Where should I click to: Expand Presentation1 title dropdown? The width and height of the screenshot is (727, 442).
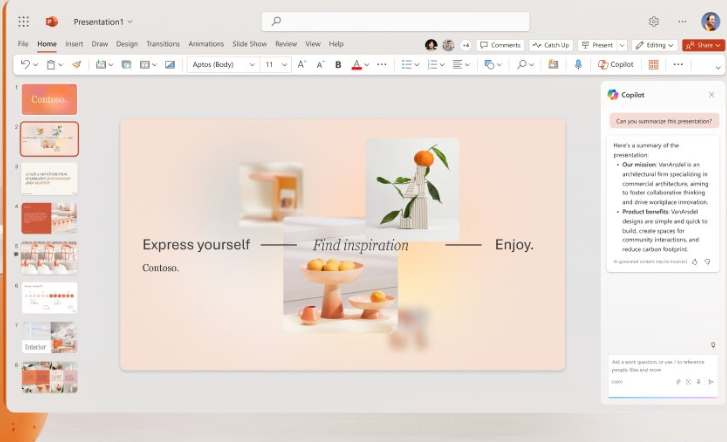tap(130, 21)
